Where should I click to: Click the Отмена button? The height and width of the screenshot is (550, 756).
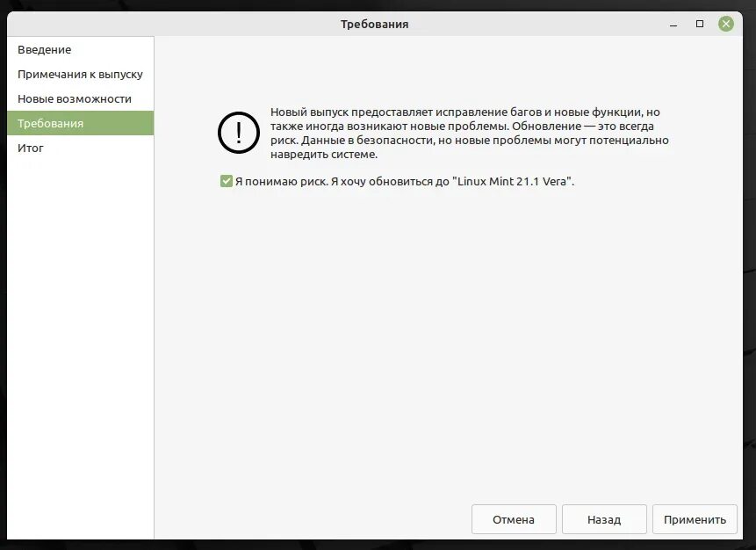coord(514,519)
